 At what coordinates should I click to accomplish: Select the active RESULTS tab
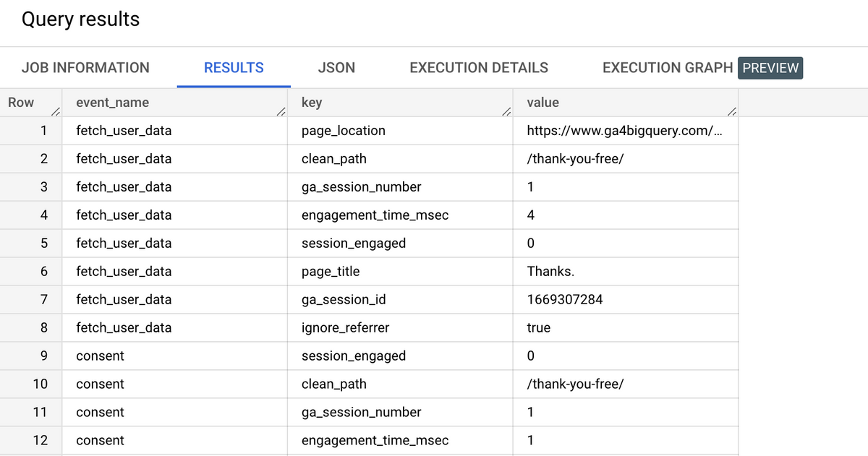(233, 67)
